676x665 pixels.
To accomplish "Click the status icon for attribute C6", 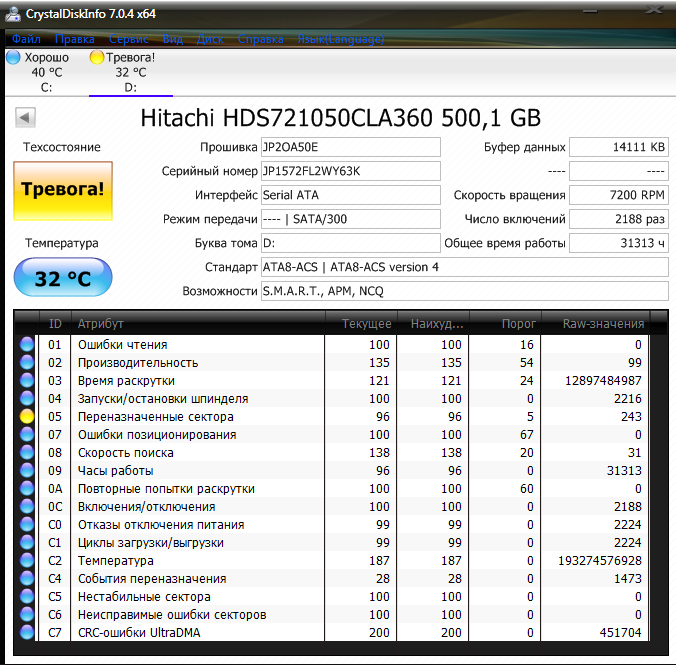I will point(27,615).
